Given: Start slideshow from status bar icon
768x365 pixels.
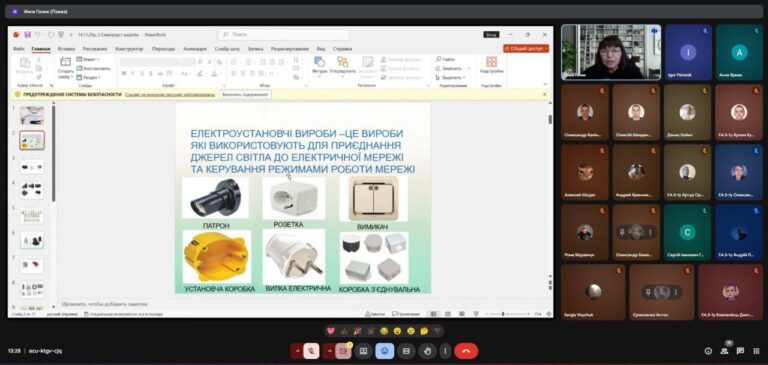Looking at the screenshot, I should 476,314.
